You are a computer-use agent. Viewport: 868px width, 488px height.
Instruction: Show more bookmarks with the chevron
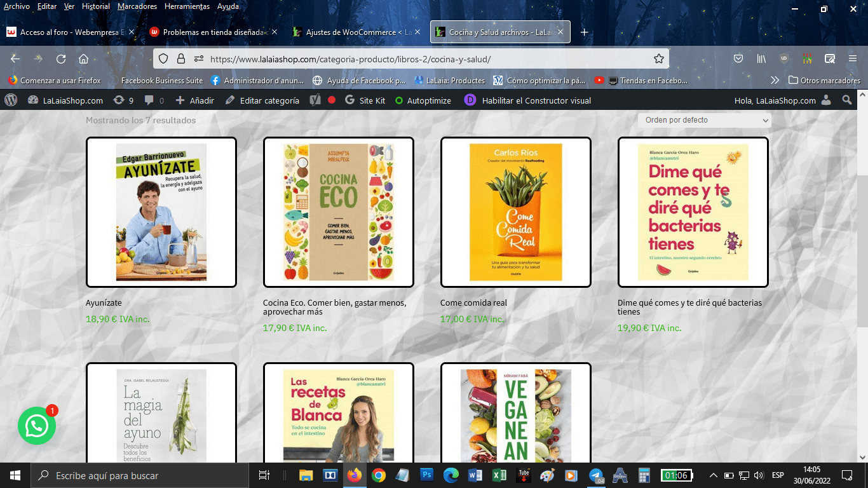775,80
